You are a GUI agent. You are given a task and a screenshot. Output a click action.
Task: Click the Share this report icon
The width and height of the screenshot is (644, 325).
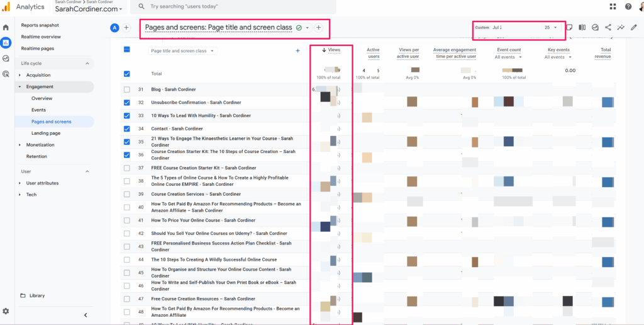point(608,28)
